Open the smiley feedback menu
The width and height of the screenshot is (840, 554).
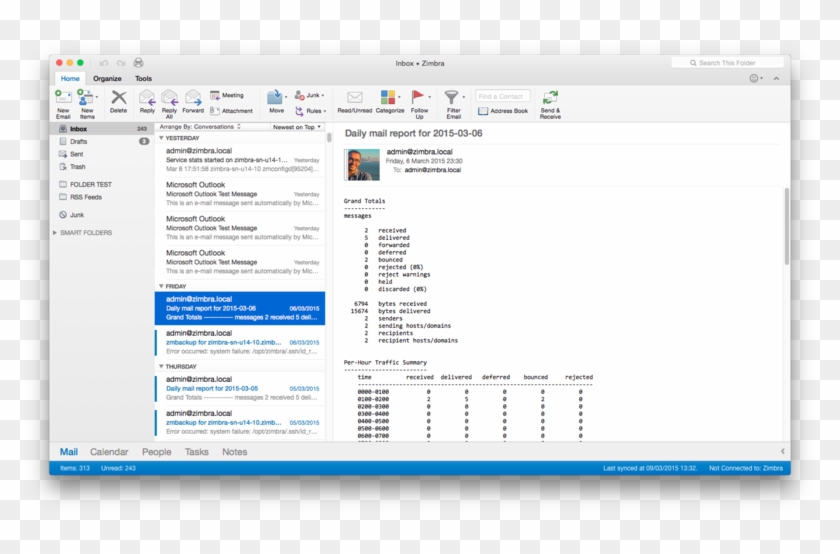pyautogui.click(x=756, y=78)
